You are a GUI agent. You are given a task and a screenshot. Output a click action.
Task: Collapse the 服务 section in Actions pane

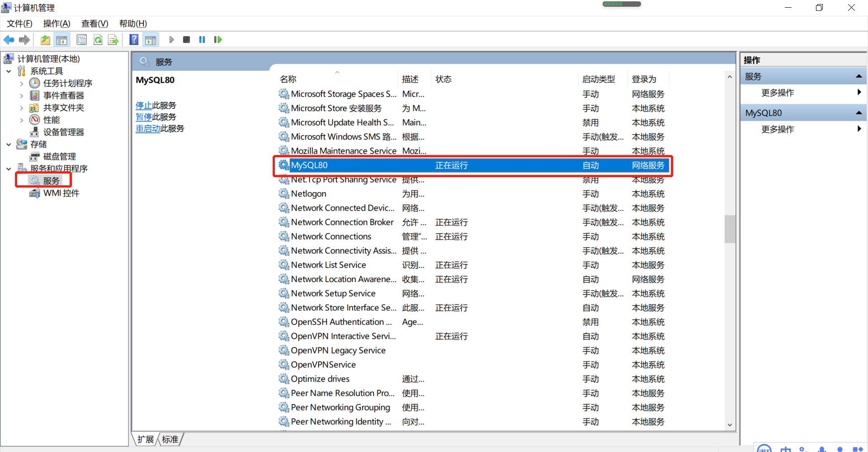[859, 76]
